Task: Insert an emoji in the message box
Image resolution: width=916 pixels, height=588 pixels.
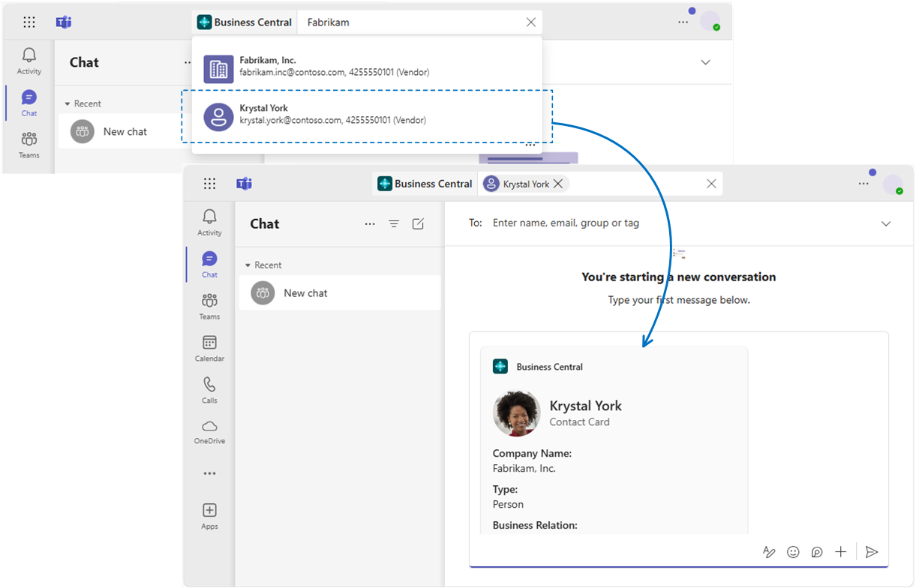Action: pos(793,552)
